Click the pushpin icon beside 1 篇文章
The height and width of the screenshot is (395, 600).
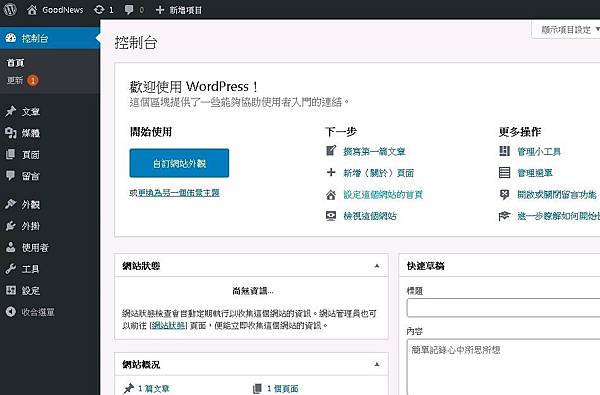coord(128,388)
